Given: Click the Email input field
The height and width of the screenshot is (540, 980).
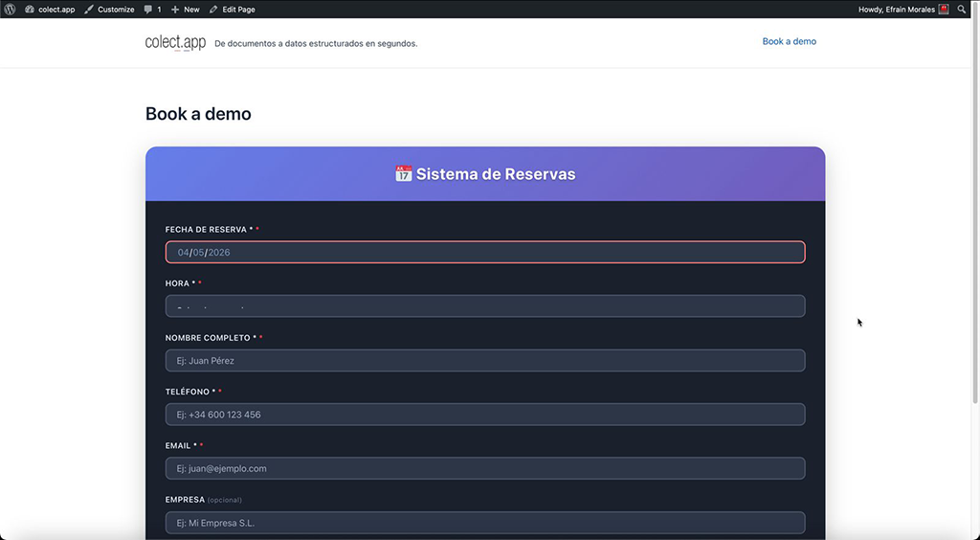Looking at the screenshot, I should coord(485,468).
